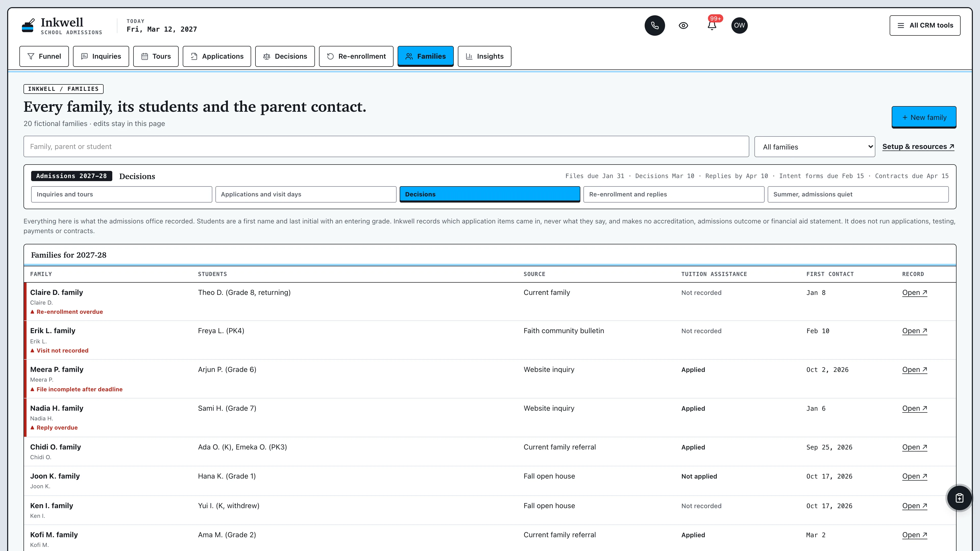Click the INKWELL / FAMILIES breadcrumb
This screenshot has width=980, height=551.
[x=64, y=89]
